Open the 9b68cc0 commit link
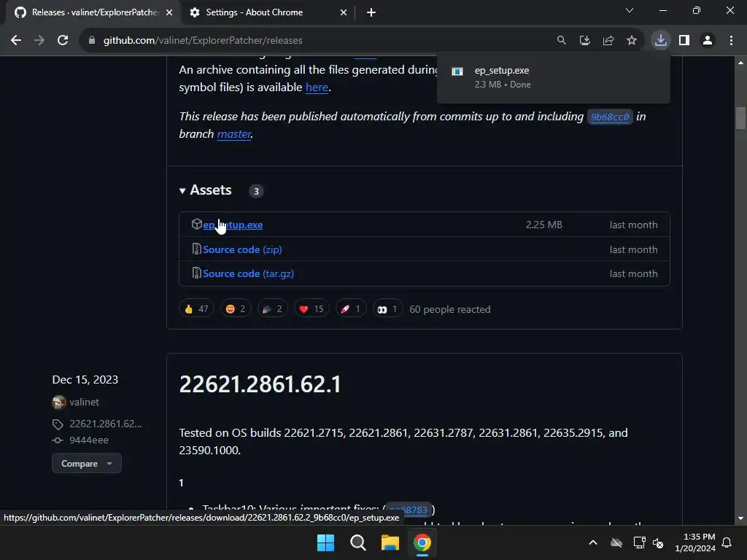Screen dimensions: 747x560 click(x=610, y=117)
